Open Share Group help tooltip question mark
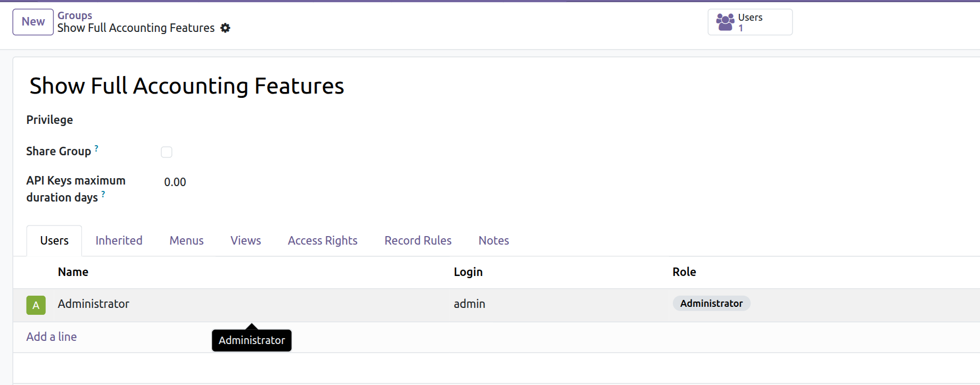 tap(96, 148)
